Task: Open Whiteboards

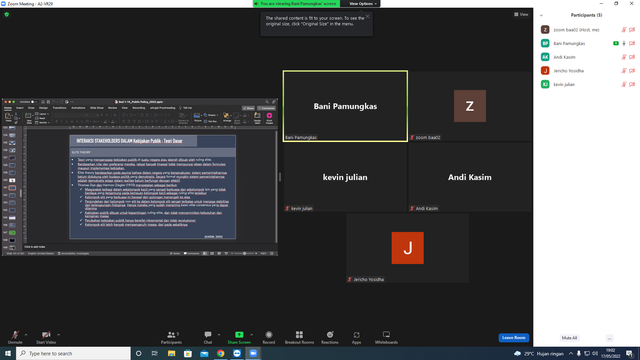Action: click(386, 337)
